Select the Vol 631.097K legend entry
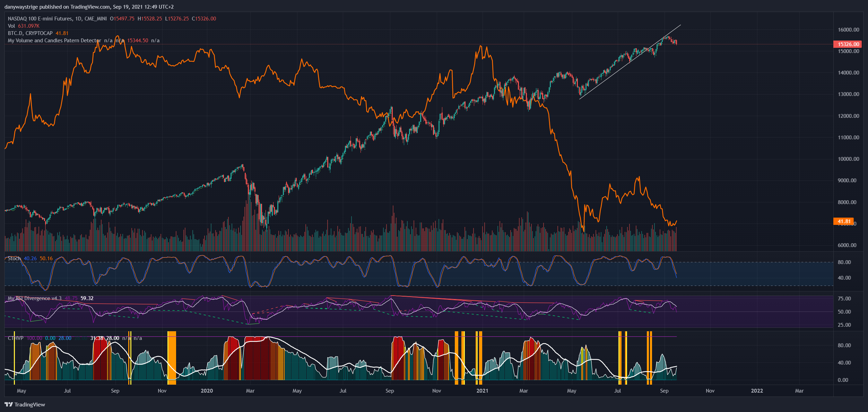Viewport: 868px width, 412px height. pos(24,26)
